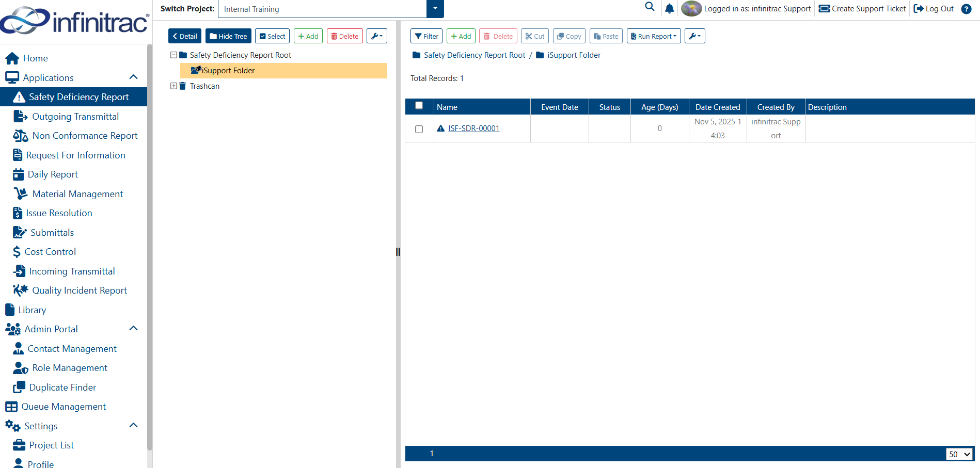Collapse the Applications menu section
The height and width of the screenshot is (468, 980).
(x=133, y=77)
